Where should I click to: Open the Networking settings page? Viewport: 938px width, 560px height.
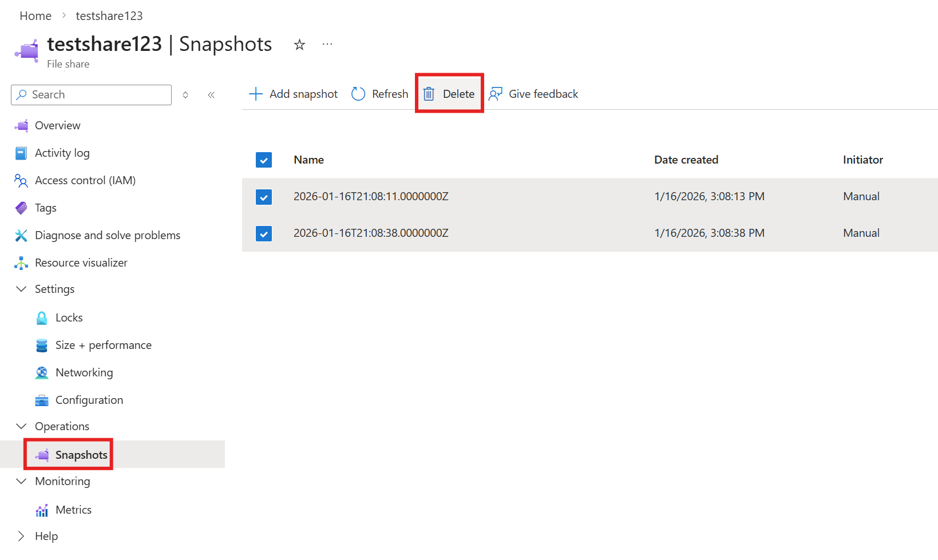click(84, 372)
